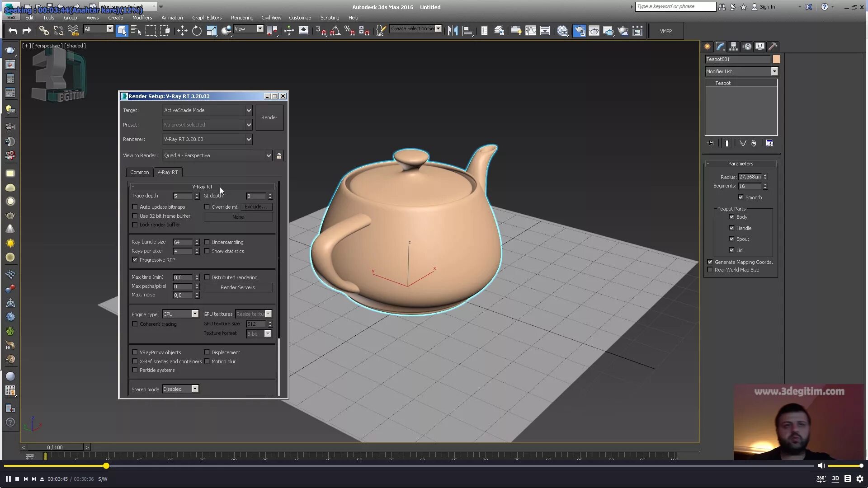Select the Move transform tool
This screenshot has width=868, height=488.
tap(182, 31)
